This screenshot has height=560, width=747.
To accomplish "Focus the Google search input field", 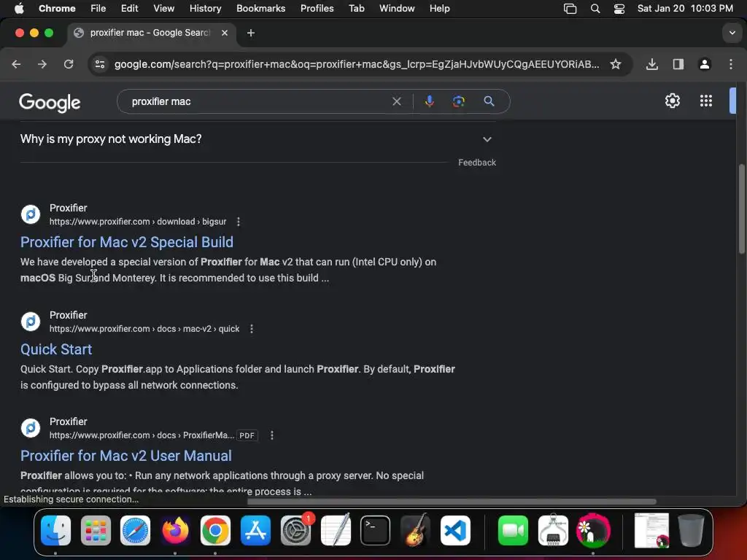I will 258,101.
